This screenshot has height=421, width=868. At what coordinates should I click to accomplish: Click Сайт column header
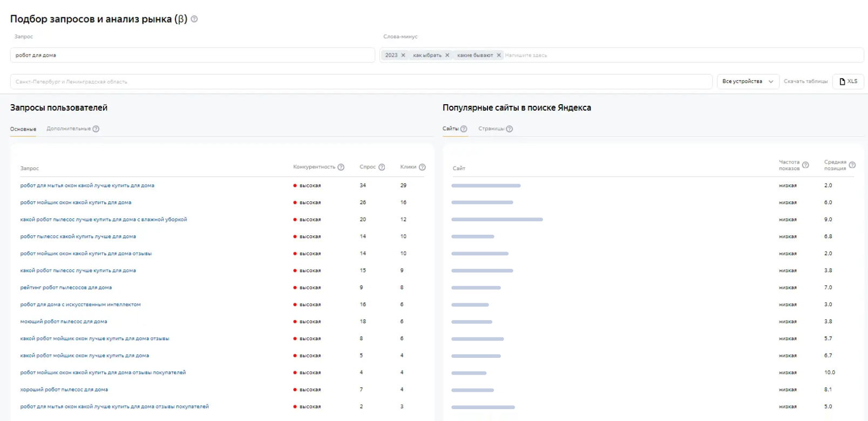[x=459, y=168]
